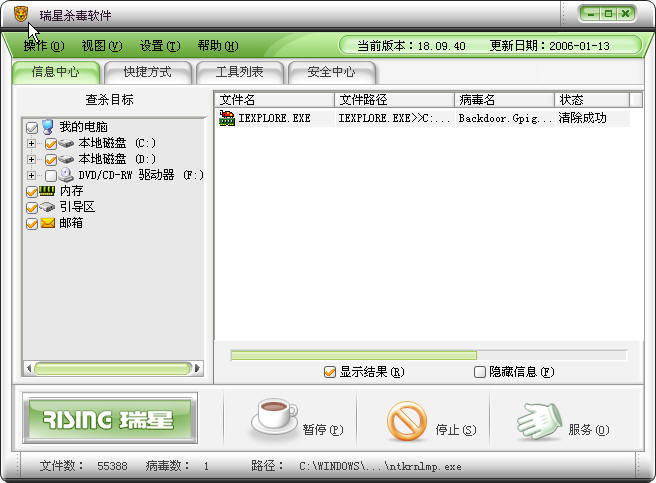Click the boot sector (引导区) icon
The height and width of the screenshot is (483, 656).
pyautogui.click(x=47, y=207)
